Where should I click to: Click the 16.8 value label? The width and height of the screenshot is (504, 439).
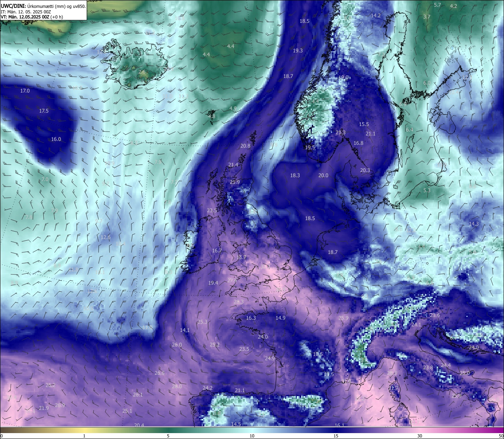click(358, 143)
